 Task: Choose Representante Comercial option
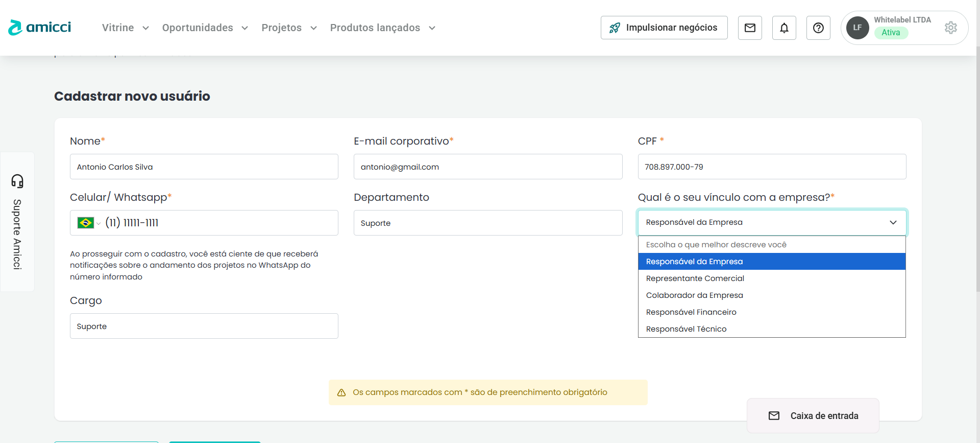[x=695, y=278]
